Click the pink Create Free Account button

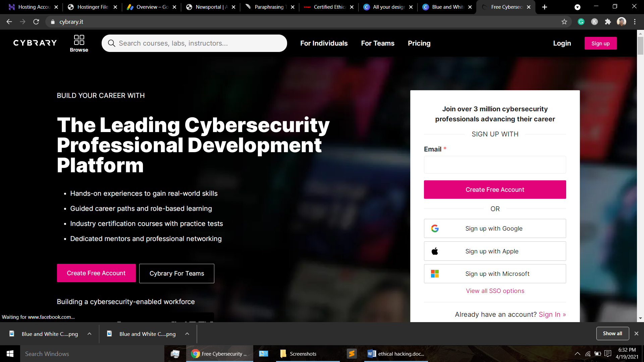pyautogui.click(x=495, y=190)
